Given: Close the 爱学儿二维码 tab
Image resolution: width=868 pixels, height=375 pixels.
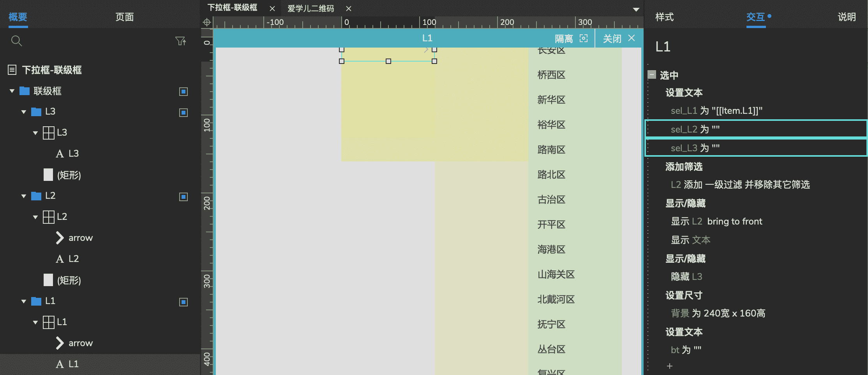Looking at the screenshot, I should click(x=349, y=9).
